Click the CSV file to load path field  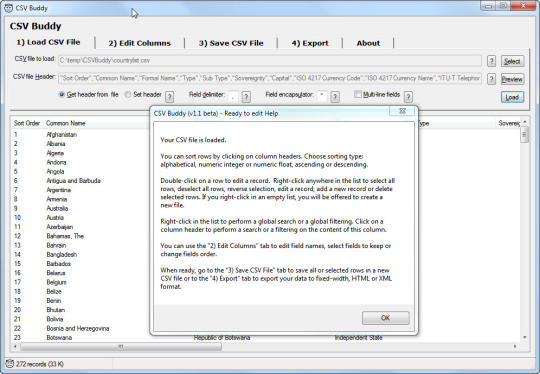pos(270,61)
